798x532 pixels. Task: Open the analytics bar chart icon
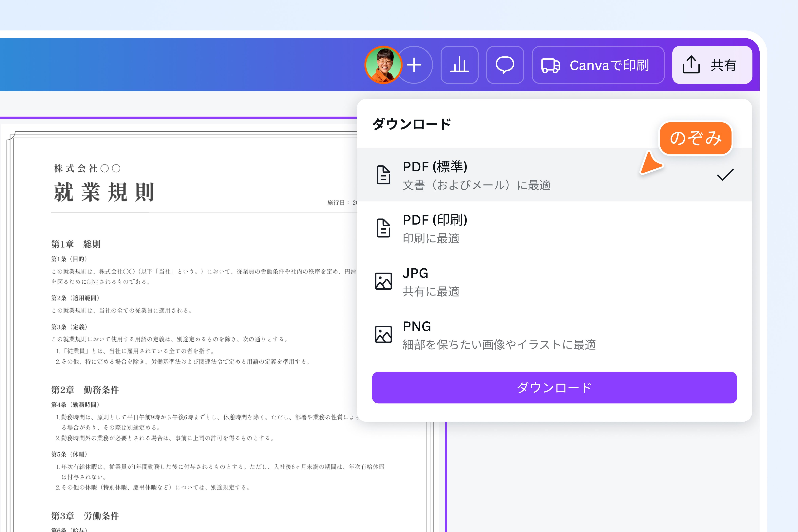[459, 65]
